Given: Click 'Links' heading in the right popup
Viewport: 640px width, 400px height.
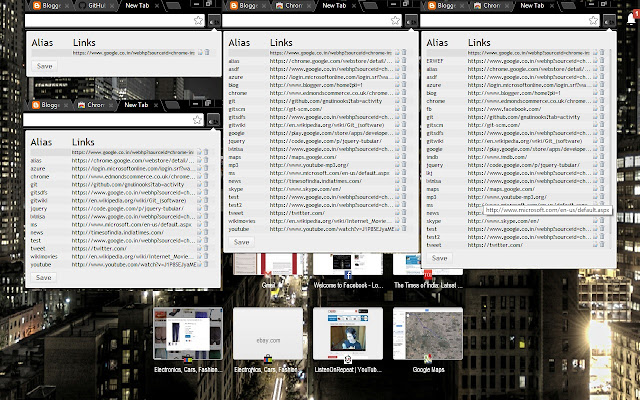Looking at the screenshot, I should tap(479, 42).
